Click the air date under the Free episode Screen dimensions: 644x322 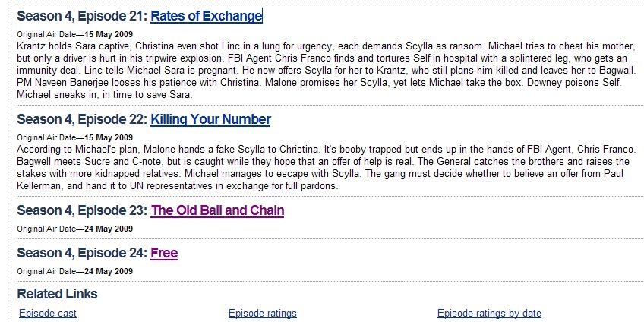pos(109,271)
